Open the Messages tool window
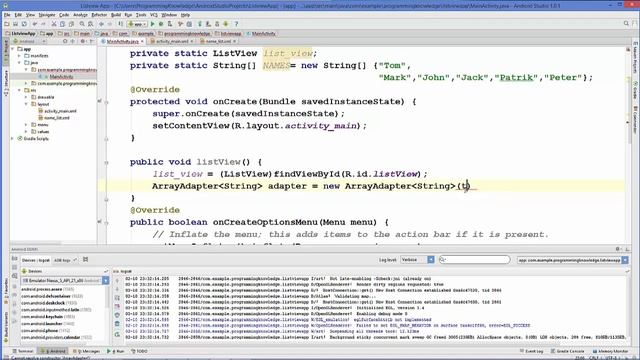Screen dimensions: 640x360 (x=86, y=351)
